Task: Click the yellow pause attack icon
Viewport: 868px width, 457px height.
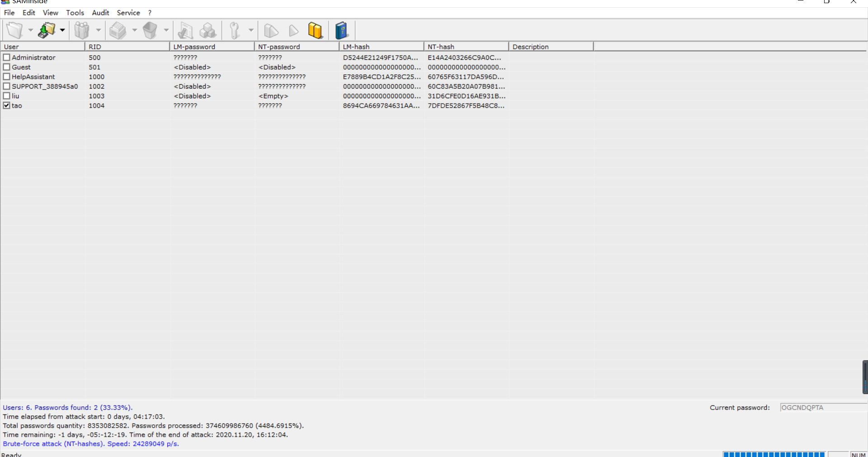Action: (x=316, y=30)
